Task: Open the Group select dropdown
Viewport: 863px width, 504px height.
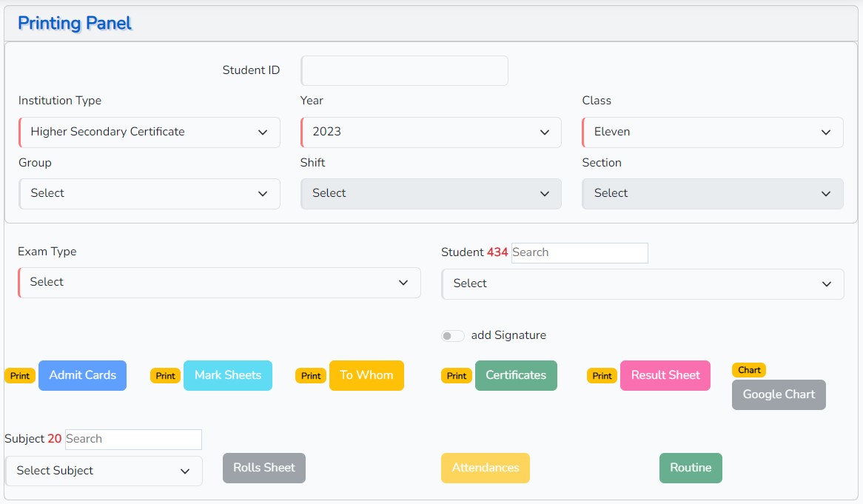Action: click(150, 194)
